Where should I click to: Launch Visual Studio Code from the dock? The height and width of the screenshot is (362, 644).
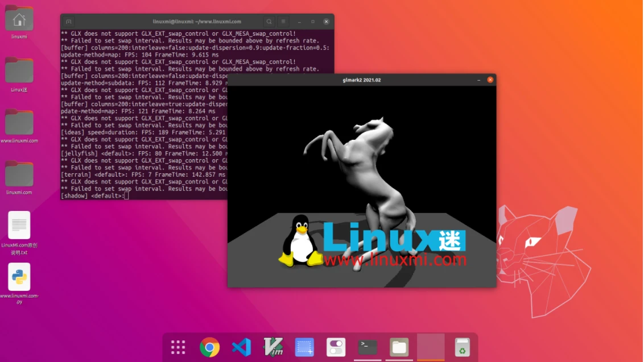pos(241,347)
